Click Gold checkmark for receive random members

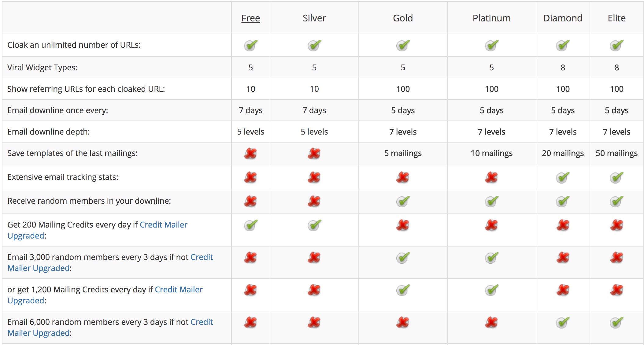click(x=403, y=201)
